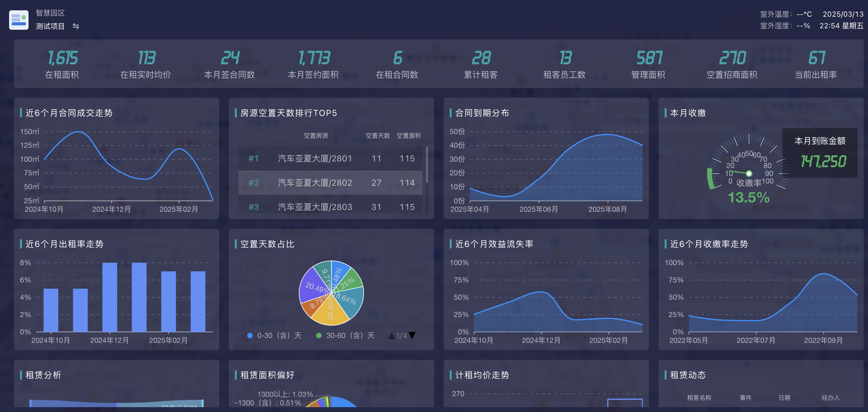Image resolution: width=868 pixels, height=412 pixels.
Task: Click the 近6个月合同成交走势 panel title
Action: click(69, 113)
